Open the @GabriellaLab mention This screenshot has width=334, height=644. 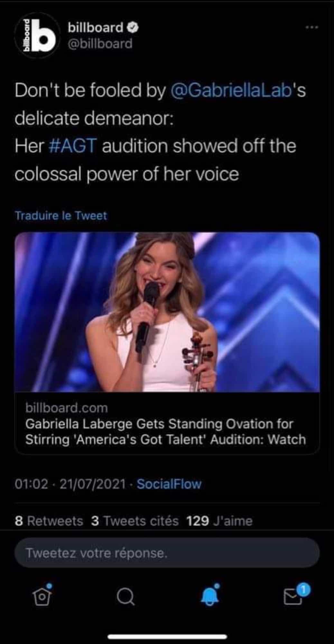tap(230, 90)
